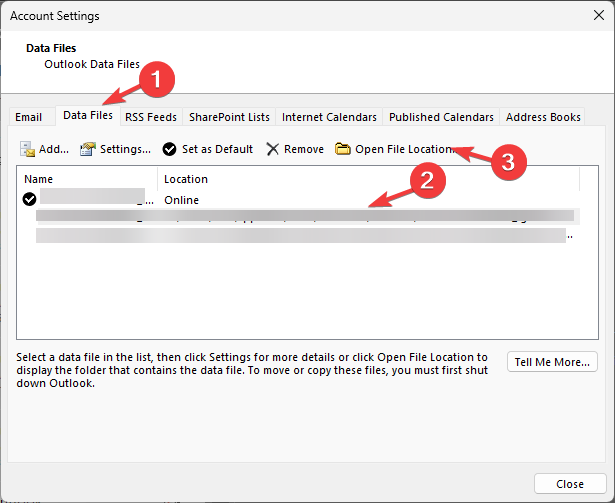Click the Settings toolbar icon

pyautogui.click(x=88, y=149)
